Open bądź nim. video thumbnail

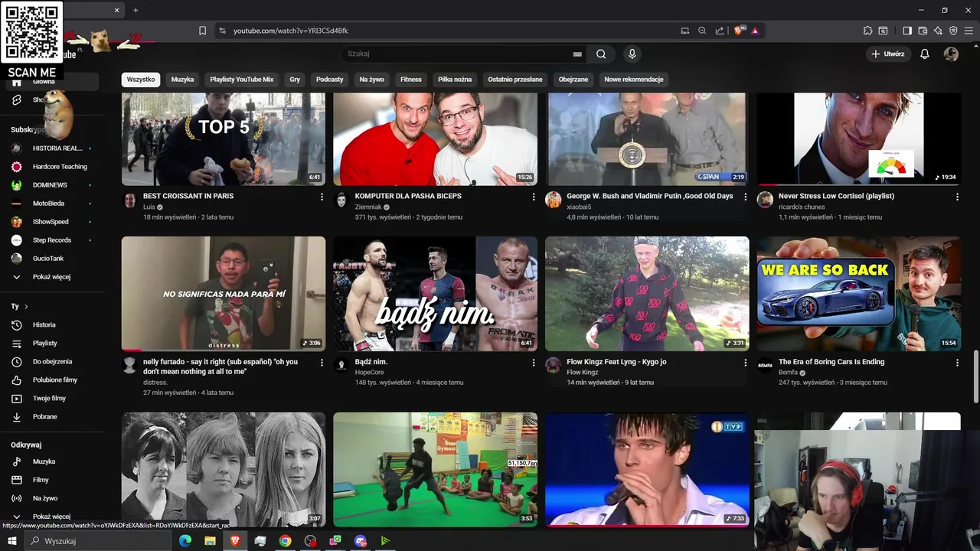435,294
